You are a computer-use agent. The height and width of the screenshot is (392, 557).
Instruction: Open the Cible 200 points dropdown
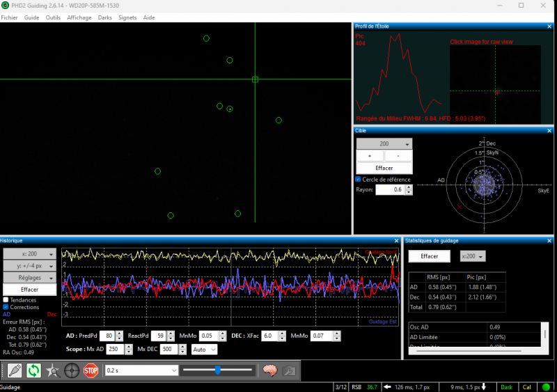(x=384, y=144)
